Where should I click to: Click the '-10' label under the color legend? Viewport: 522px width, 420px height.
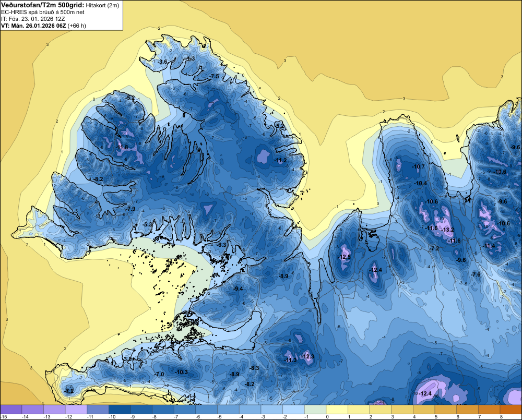coord(112,417)
